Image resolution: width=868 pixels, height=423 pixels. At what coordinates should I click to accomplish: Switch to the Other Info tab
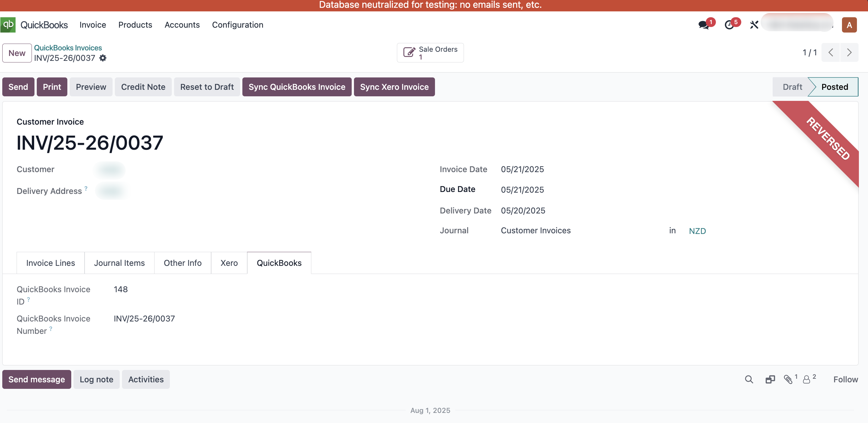pos(183,263)
